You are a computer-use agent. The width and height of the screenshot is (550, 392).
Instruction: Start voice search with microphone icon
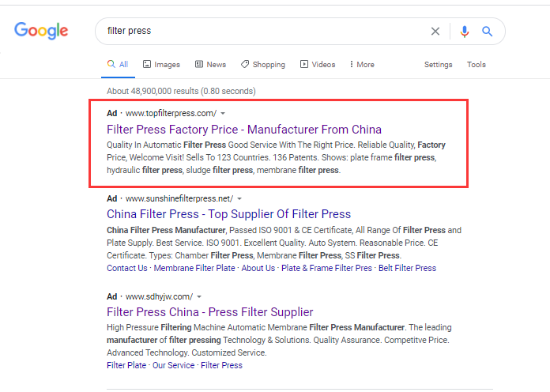point(465,32)
